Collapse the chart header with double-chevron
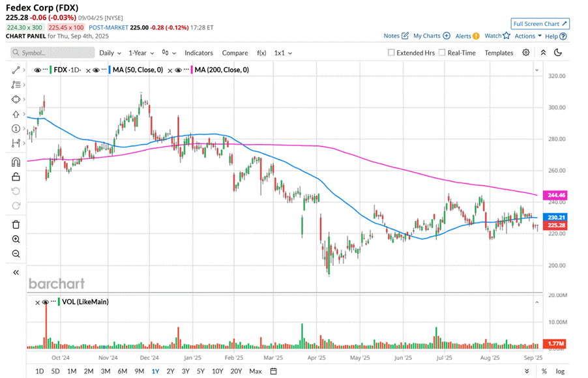 coord(543,53)
